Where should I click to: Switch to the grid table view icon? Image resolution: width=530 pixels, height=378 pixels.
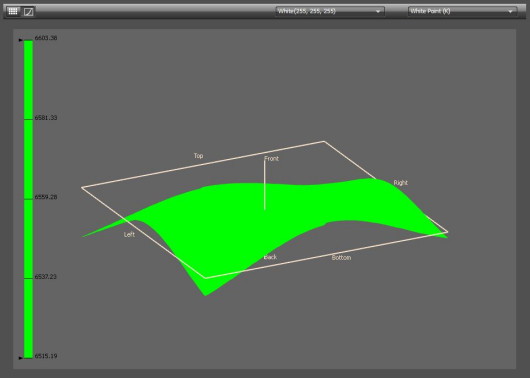tap(13, 11)
